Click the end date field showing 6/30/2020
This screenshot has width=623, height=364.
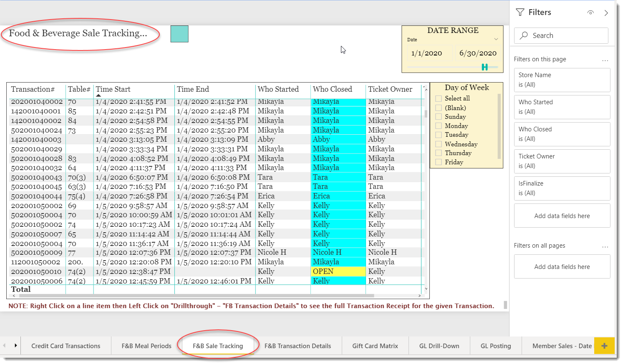tap(477, 53)
